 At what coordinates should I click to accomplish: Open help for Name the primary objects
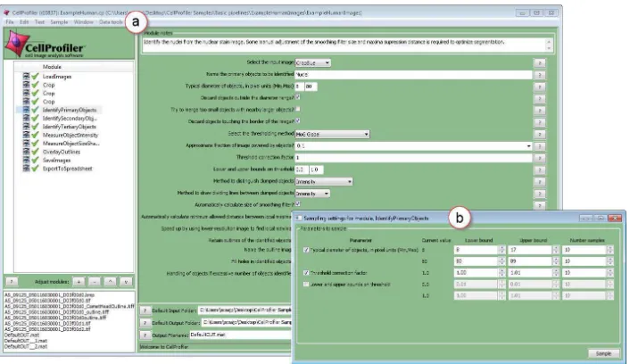[x=540, y=75]
